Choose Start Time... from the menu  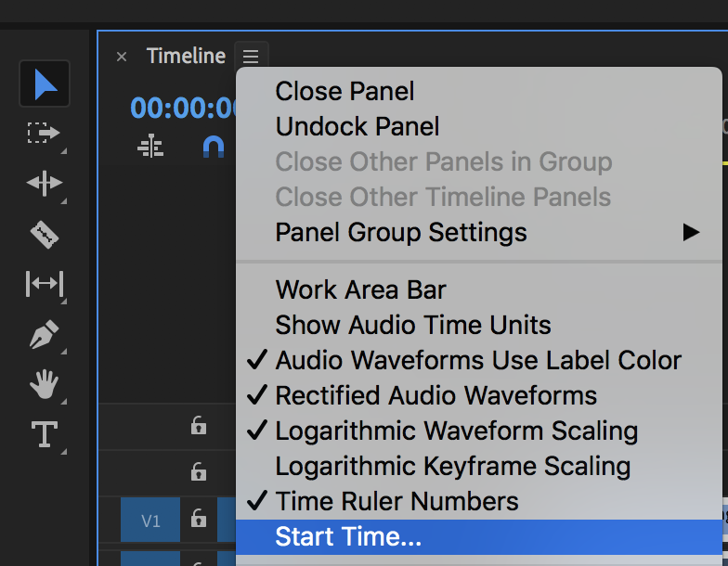[348, 536]
